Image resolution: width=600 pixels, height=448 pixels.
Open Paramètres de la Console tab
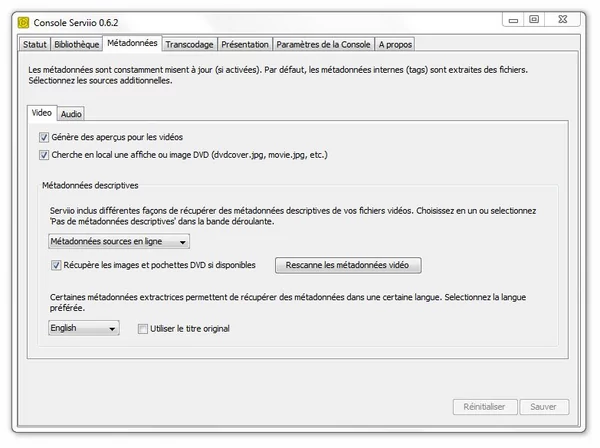point(323,44)
